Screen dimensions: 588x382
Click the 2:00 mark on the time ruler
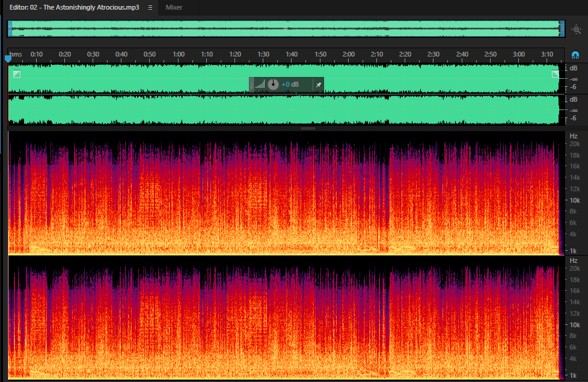click(x=348, y=54)
